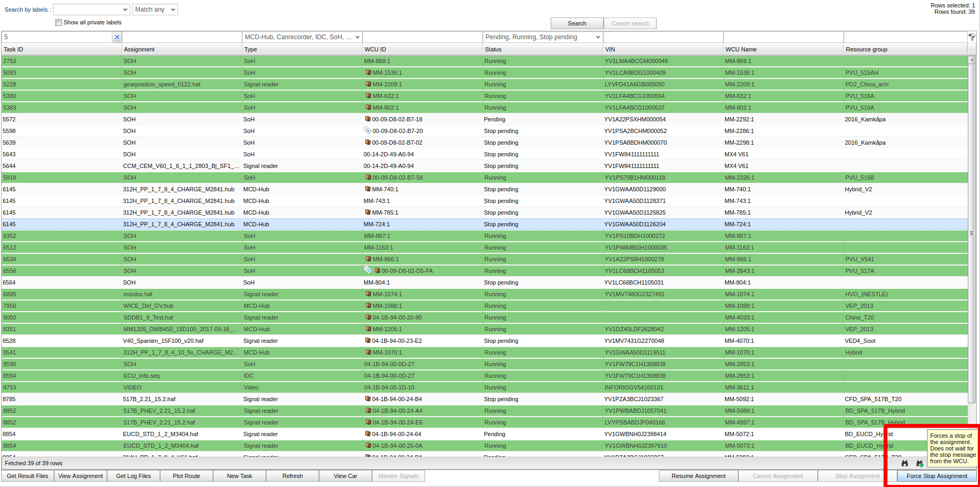Image resolution: width=980 pixels, height=487 pixels.
Task: Click the Force Stop Assignment button
Action: [937, 476]
